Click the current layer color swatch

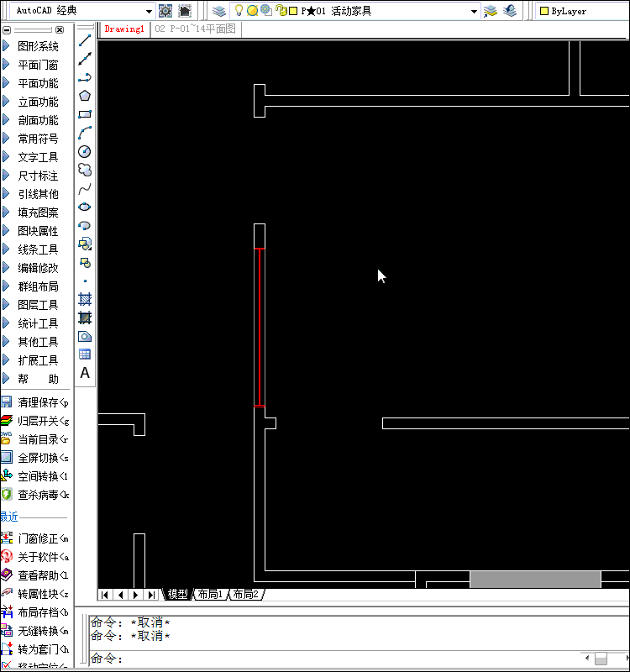[293, 11]
